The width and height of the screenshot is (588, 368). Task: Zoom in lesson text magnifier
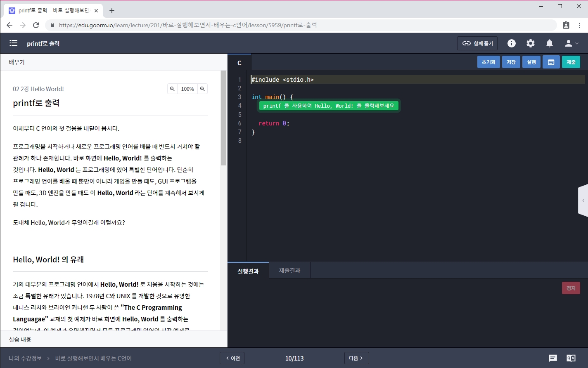(202, 89)
